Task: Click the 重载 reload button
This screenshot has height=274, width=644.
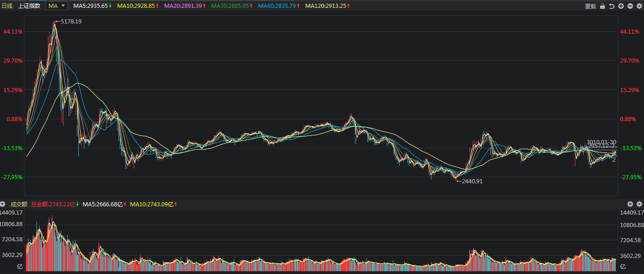Action: tap(590, 6)
